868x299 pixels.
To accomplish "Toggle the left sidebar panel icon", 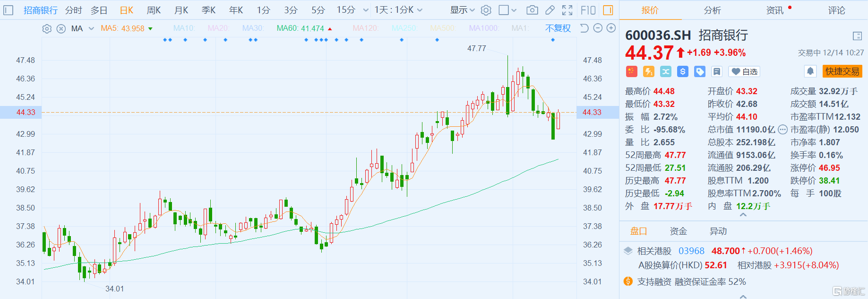I will coord(9,10).
